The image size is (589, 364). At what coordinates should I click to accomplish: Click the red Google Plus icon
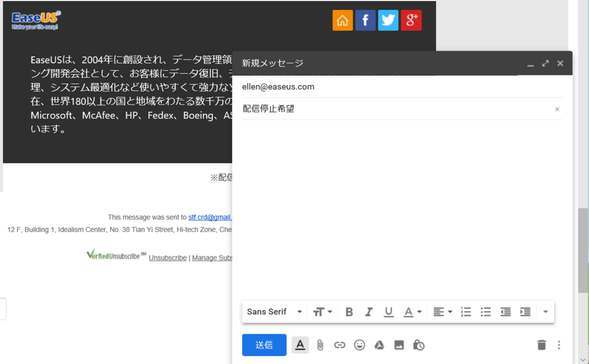(411, 20)
